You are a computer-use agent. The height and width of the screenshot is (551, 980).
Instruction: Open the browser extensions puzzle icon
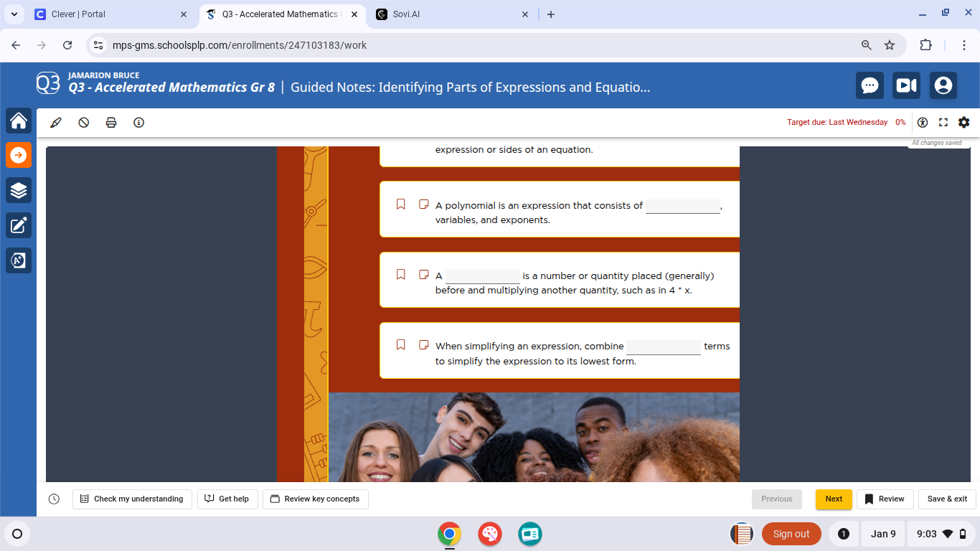pos(926,45)
